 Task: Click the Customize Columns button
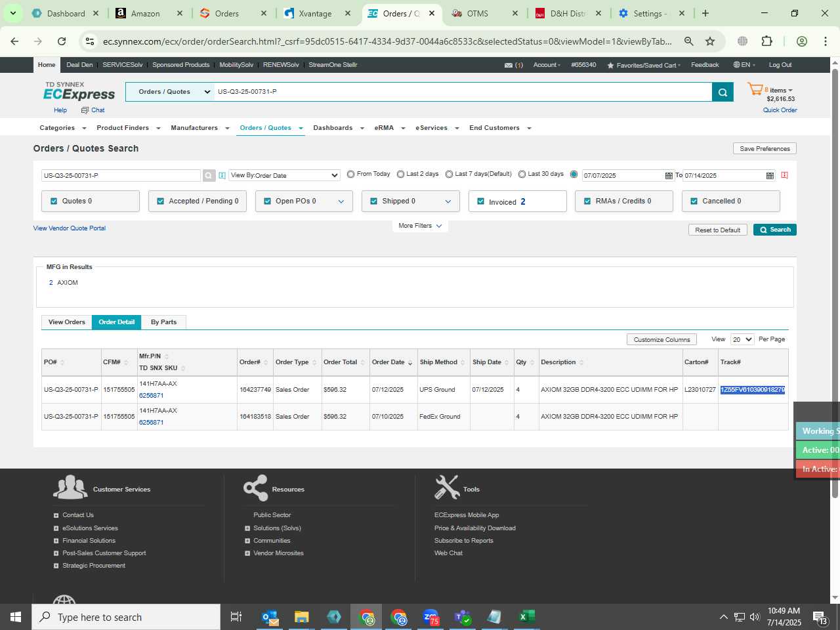tap(661, 339)
